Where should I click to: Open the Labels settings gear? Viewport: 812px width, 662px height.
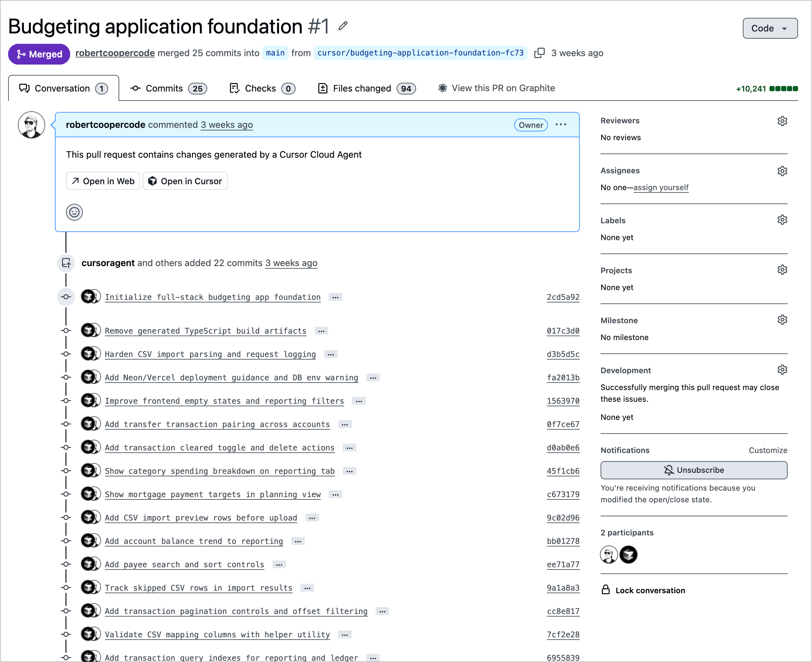click(x=782, y=220)
